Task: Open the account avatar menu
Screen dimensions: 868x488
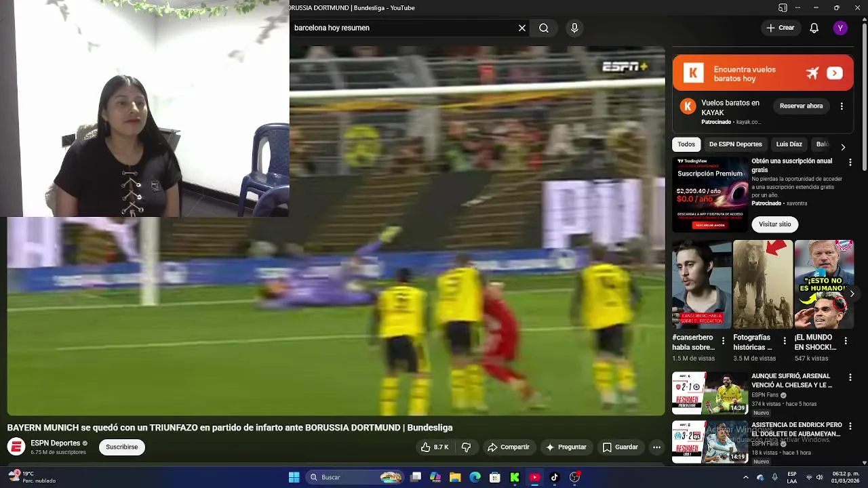Action: [x=840, y=28]
